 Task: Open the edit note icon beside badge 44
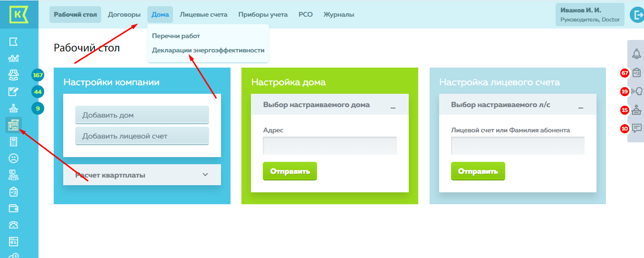click(x=13, y=92)
